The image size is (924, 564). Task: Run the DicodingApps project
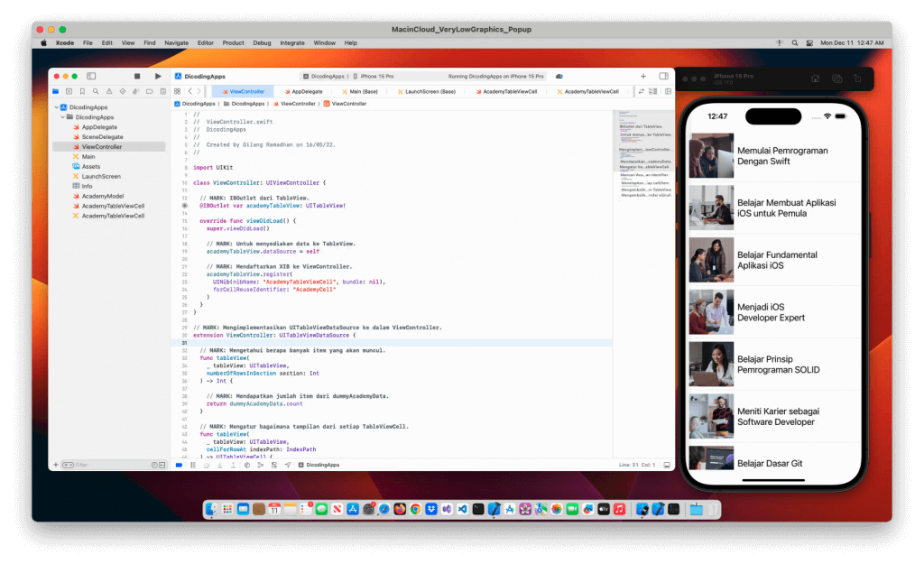coord(158,76)
